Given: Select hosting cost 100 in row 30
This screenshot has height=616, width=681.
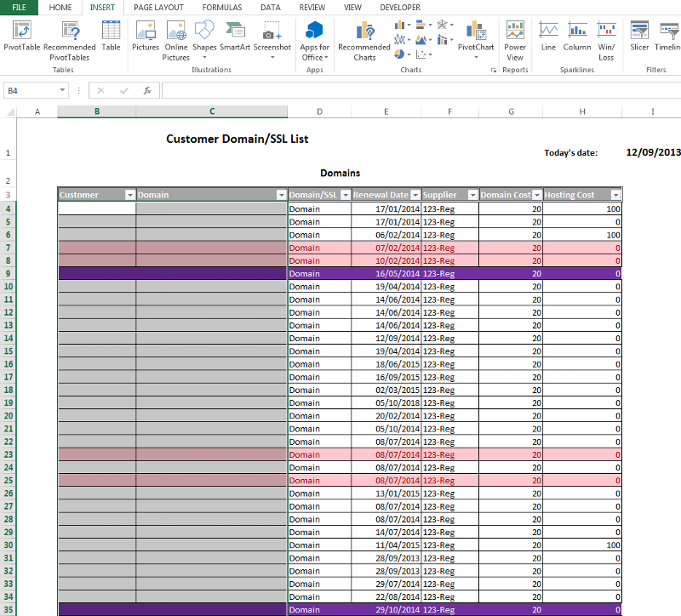Looking at the screenshot, I should (x=582, y=545).
